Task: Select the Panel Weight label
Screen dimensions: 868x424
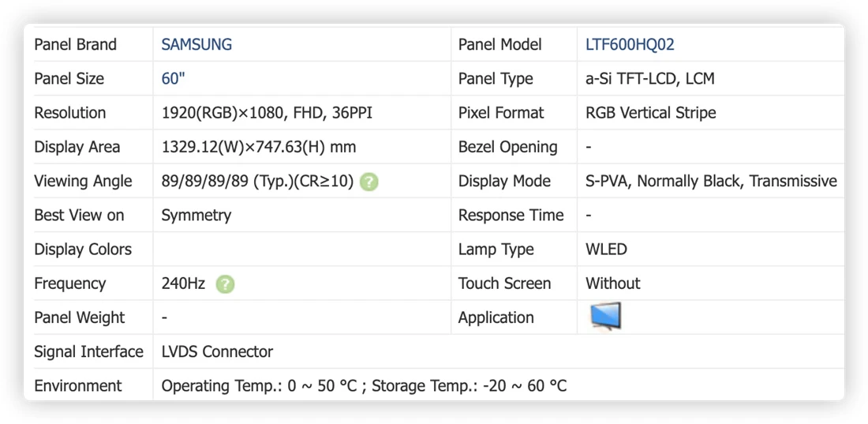Action: [x=80, y=317]
